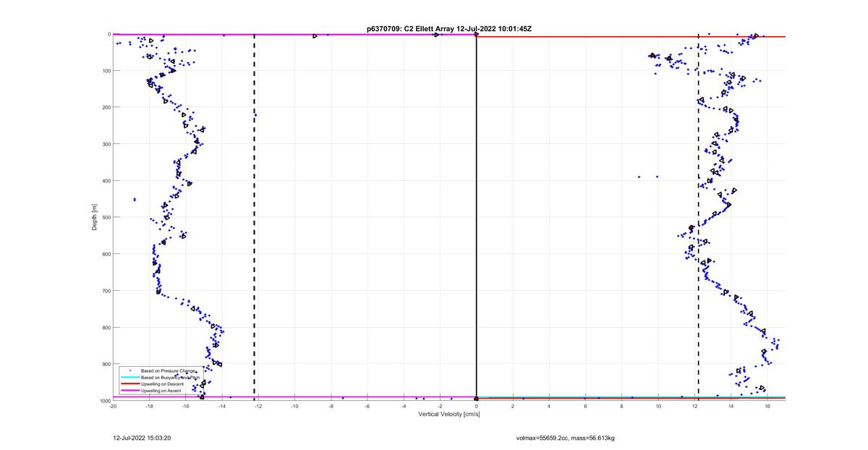Click the positive x-axis tick label '12'
868x450 pixels.
point(694,407)
